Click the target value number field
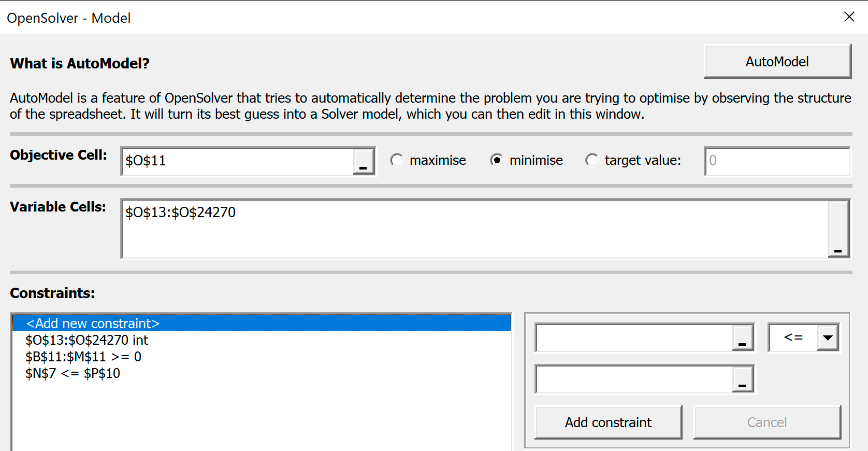This screenshot has width=868, height=451. point(777,161)
